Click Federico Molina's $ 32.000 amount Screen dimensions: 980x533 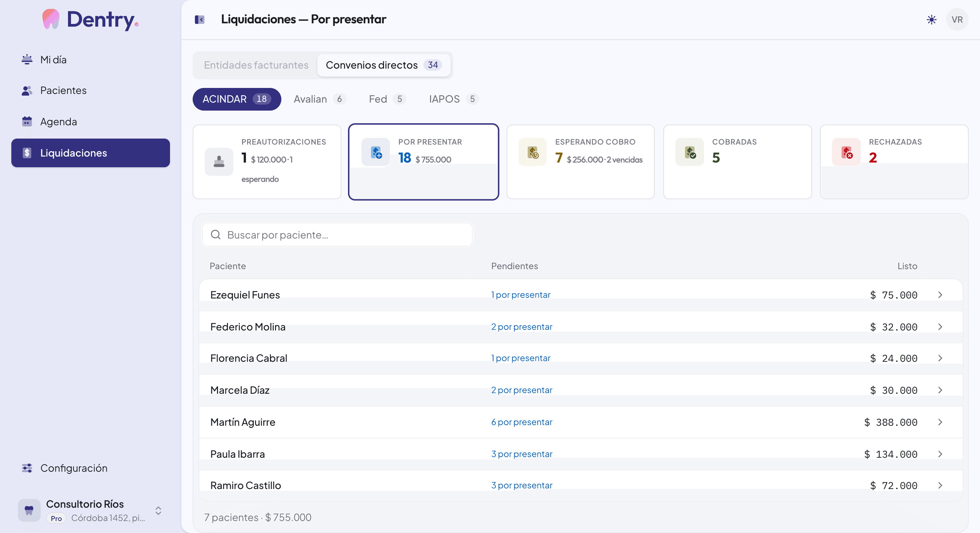coord(894,327)
